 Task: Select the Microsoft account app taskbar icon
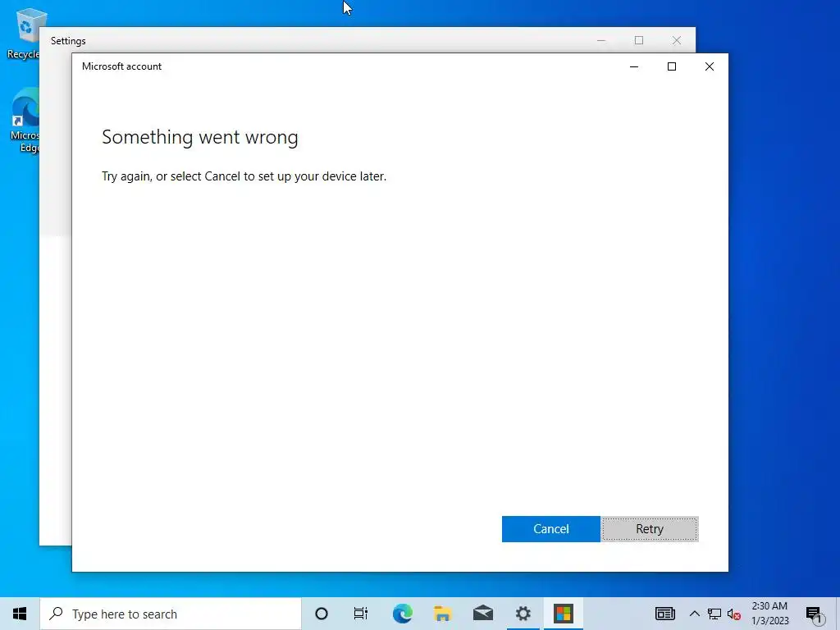pos(563,614)
